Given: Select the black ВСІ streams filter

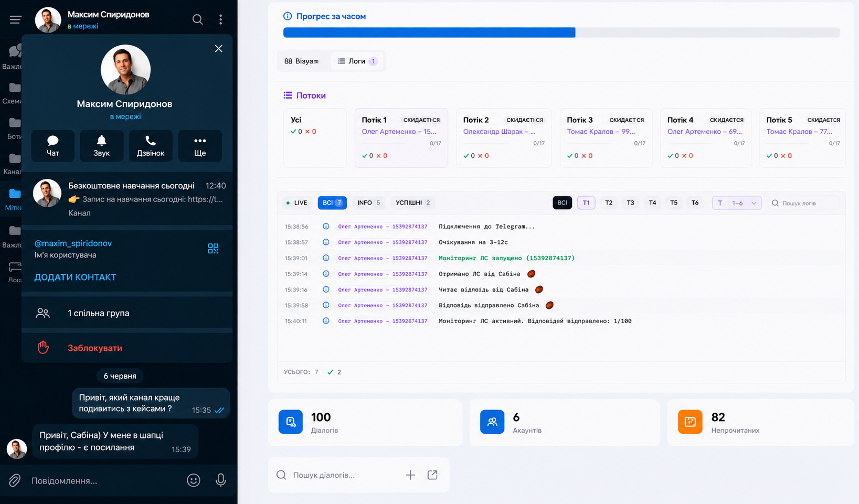Looking at the screenshot, I should click(562, 202).
